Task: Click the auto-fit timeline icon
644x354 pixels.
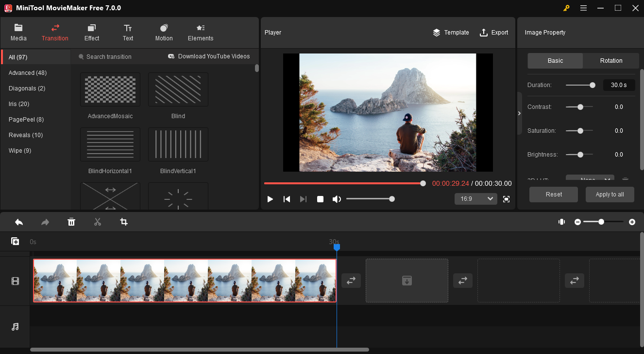Action: click(x=561, y=222)
